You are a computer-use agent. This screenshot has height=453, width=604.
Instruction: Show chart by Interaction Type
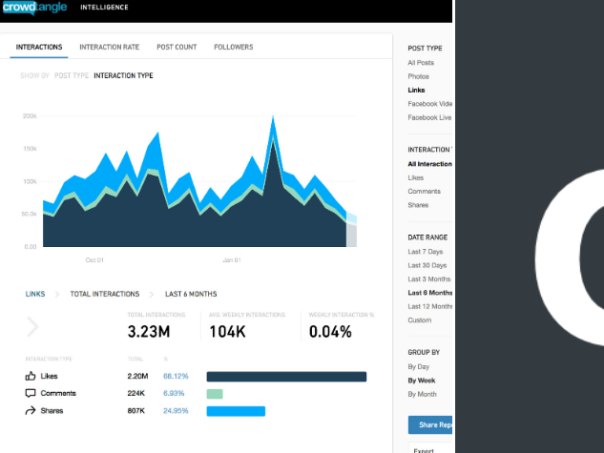pyautogui.click(x=123, y=75)
